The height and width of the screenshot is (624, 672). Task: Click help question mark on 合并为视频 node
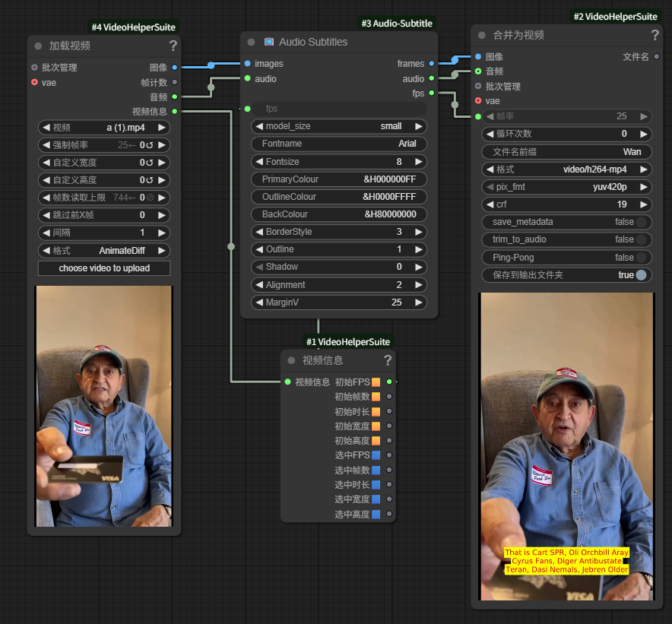point(655,35)
